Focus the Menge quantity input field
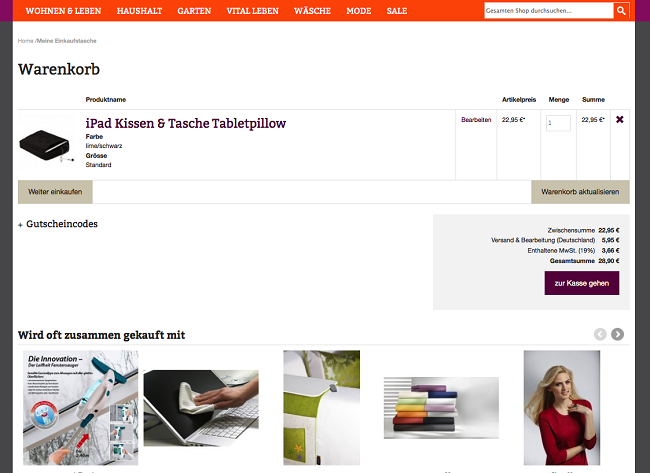This screenshot has width=650, height=473. (558, 123)
